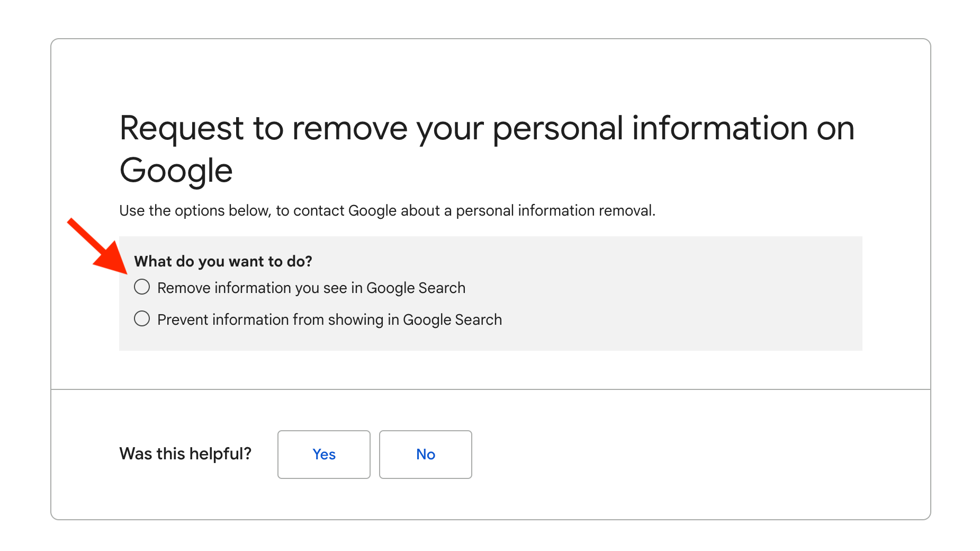Click the empty gray area of the options panel

coord(688,297)
